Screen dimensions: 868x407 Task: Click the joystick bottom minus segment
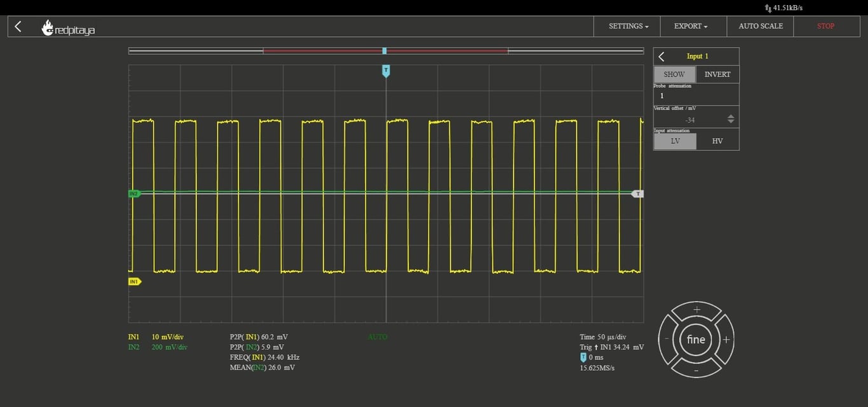pos(696,369)
